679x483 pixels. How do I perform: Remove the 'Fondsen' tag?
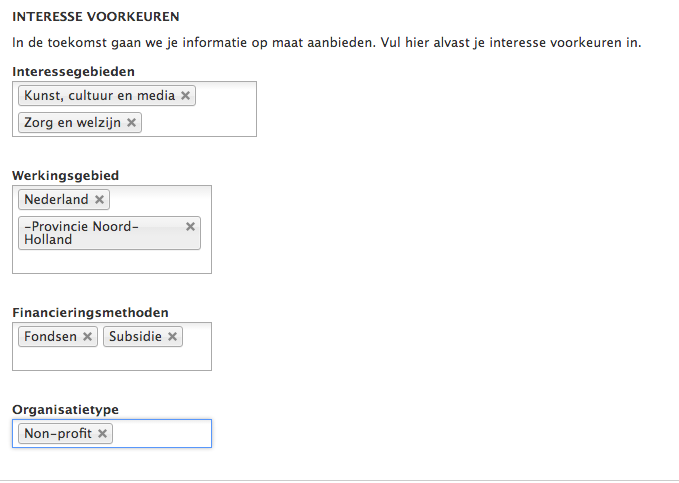pos(87,336)
